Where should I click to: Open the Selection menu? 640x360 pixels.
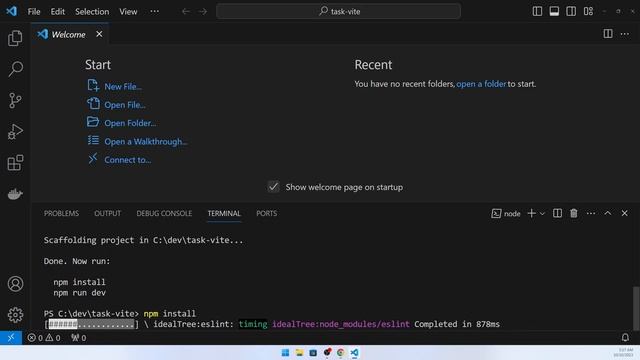tap(92, 11)
